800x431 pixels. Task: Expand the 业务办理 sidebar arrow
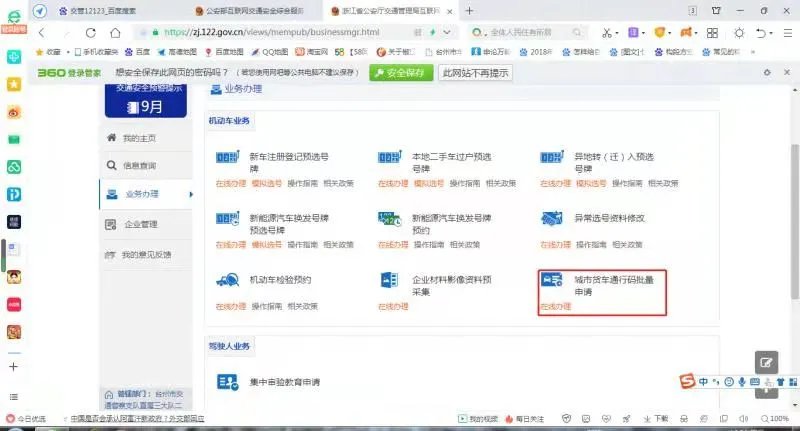click(x=191, y=194)
